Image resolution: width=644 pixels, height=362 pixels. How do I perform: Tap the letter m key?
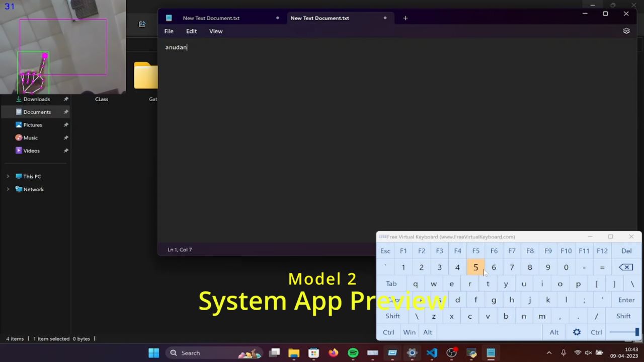click(542, 316)
